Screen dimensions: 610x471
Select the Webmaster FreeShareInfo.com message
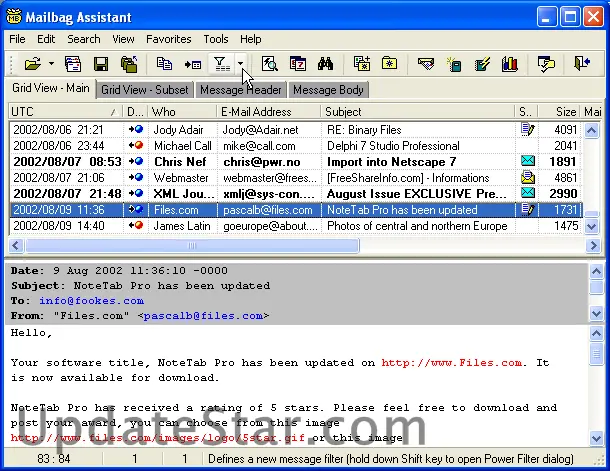296,178
